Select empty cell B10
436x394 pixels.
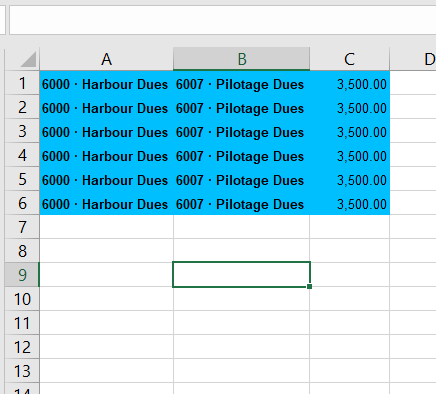[x=241, y=299]
